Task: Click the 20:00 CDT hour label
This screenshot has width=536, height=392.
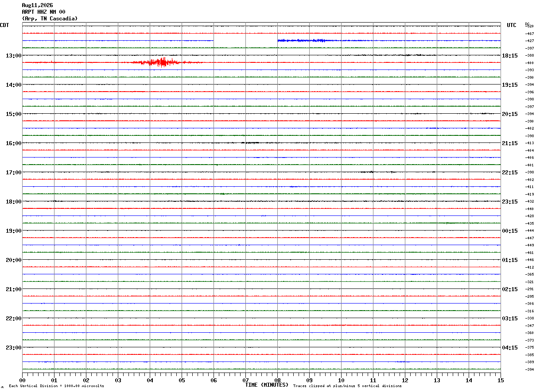Action: [x=14, y=260]
